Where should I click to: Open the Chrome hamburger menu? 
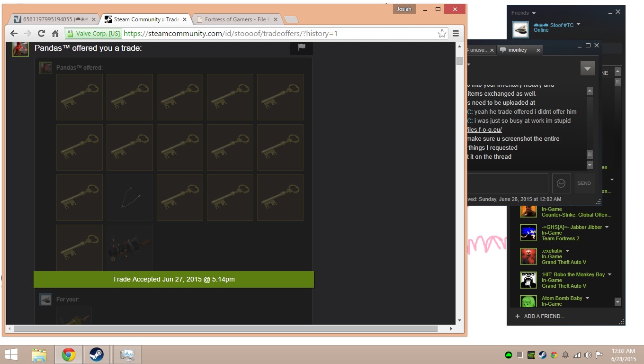tap(456, 33)
